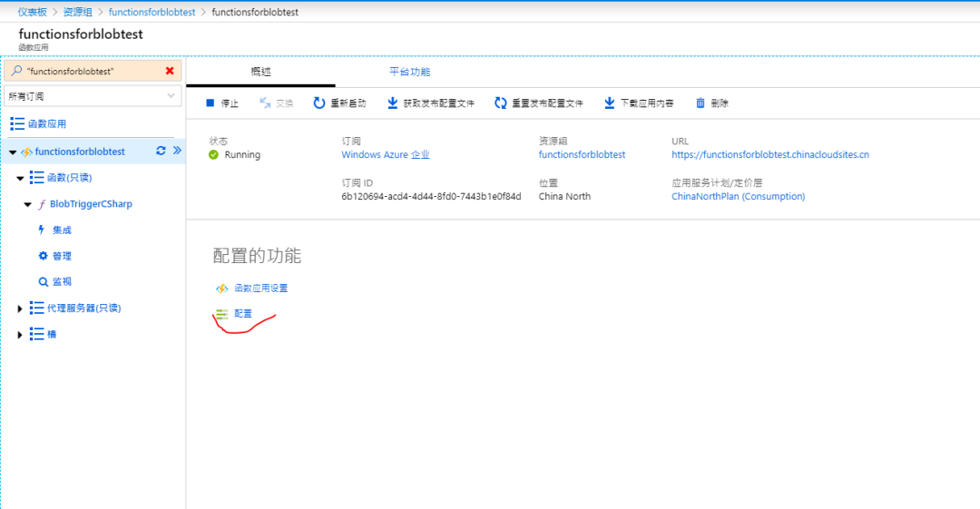The width and height of the screenshot is (980, 509).
Task: Open functionsforblobtest breadcrumb link
Action: coord(152,12)
